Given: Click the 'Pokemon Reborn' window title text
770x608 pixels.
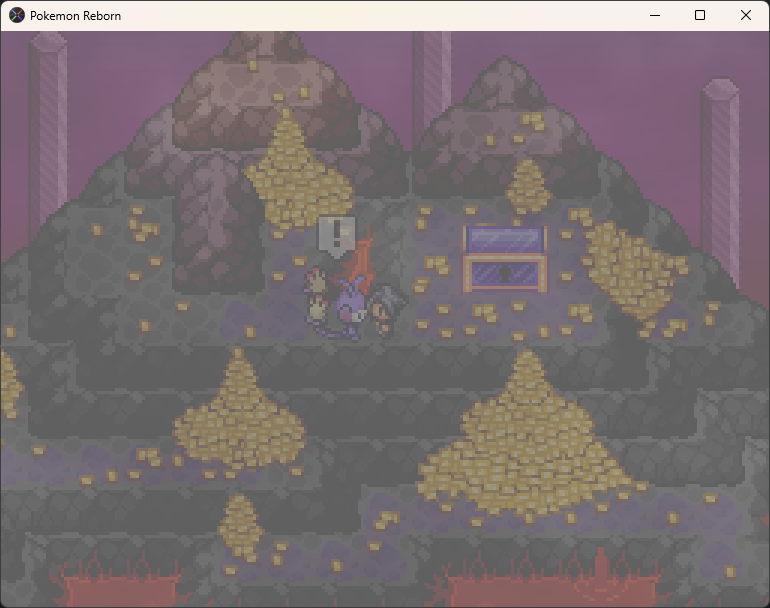Looking at the screenshot, I should tap(75, 16).
